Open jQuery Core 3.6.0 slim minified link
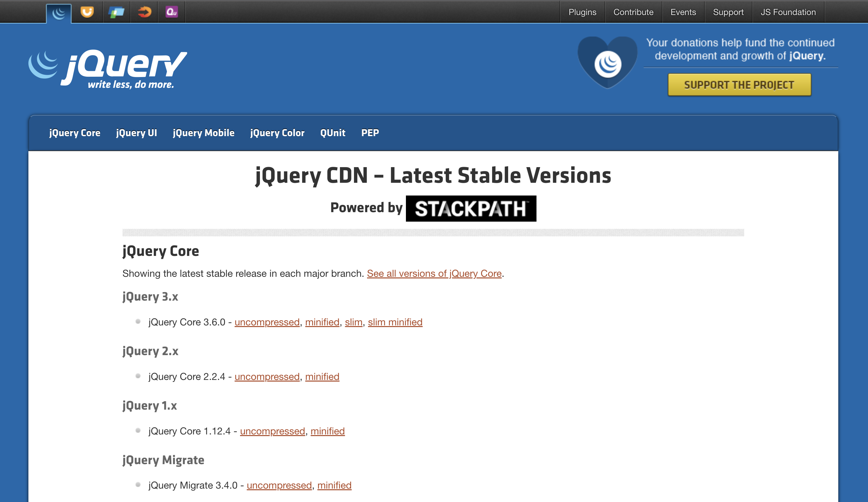The image size is (868, 502). click(x=395, y=322)
